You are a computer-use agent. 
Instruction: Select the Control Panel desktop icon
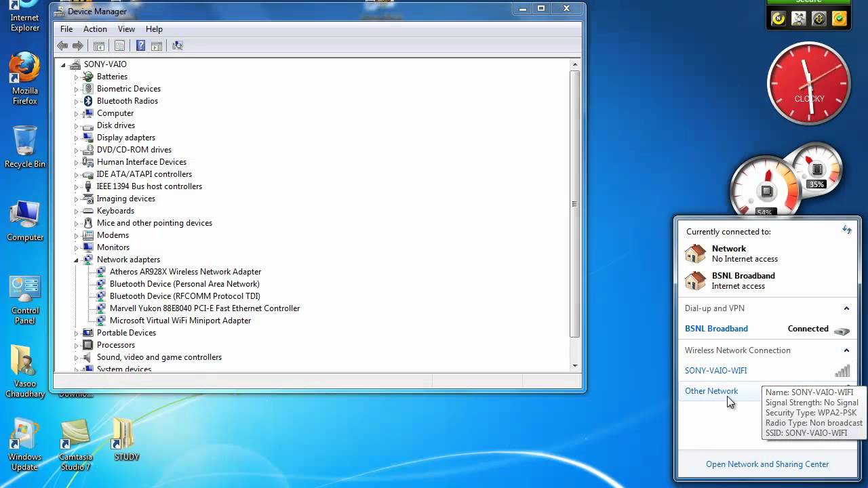click(24, 298)
